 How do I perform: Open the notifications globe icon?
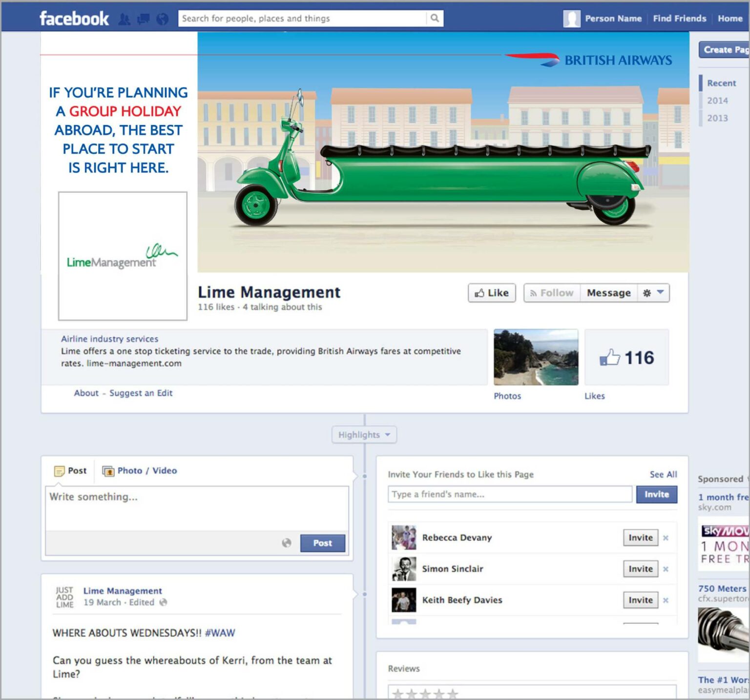click(x=162, y=19)
